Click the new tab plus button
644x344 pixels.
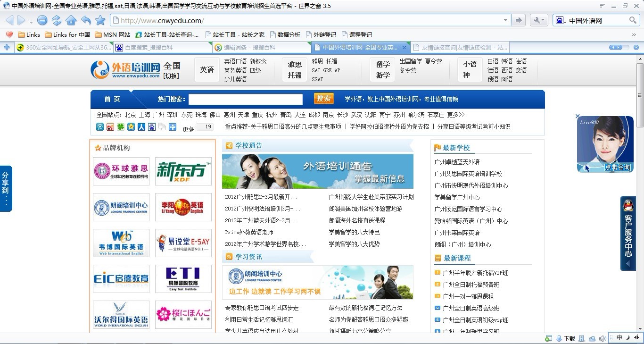click(x=7, y=47)
